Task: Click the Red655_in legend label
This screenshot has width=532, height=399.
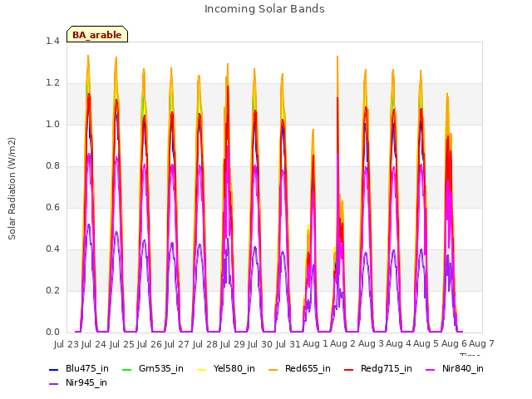Action: pyautogui.click(x=308, y=369)
